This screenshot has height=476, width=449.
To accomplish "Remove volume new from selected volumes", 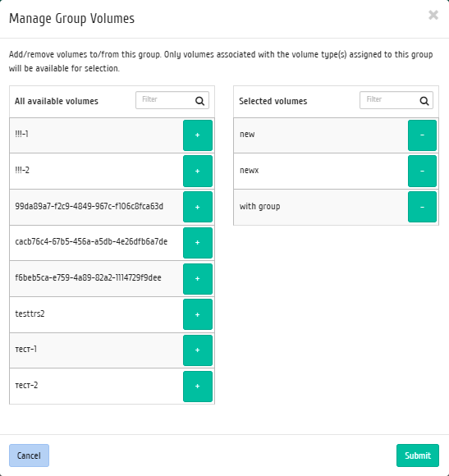I will coord(422,135).
